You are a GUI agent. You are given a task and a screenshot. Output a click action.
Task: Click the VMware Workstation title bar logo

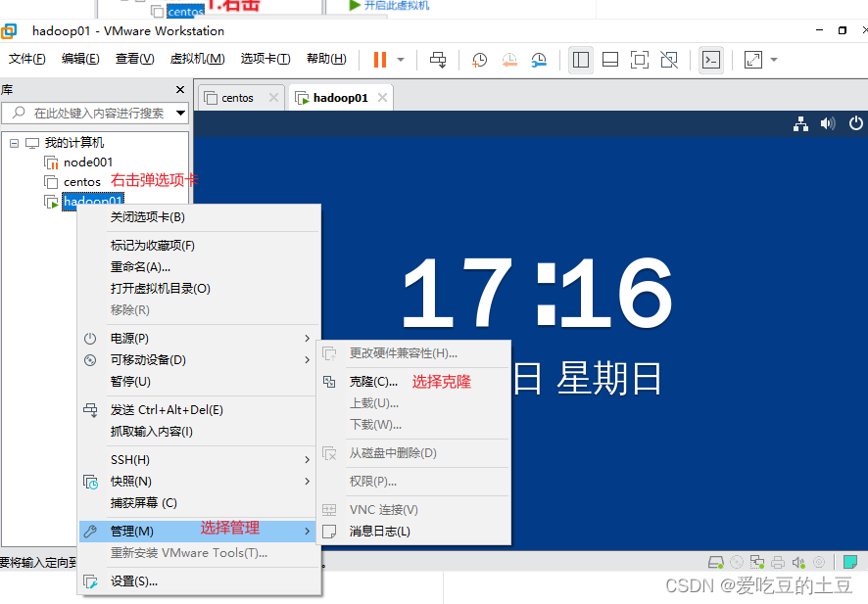pos(9,31)
